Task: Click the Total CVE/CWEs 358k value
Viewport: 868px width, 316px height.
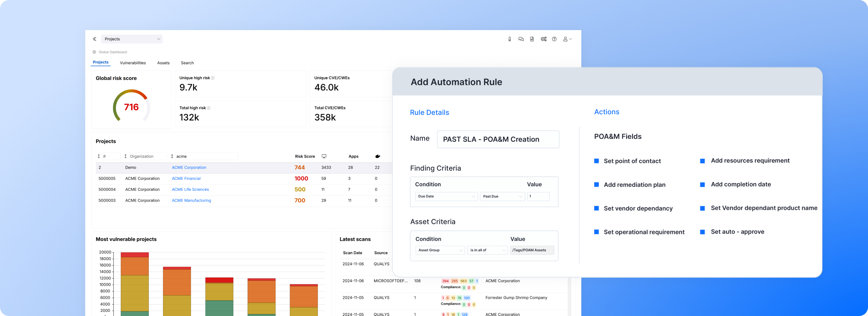Action: coord(325,117)
